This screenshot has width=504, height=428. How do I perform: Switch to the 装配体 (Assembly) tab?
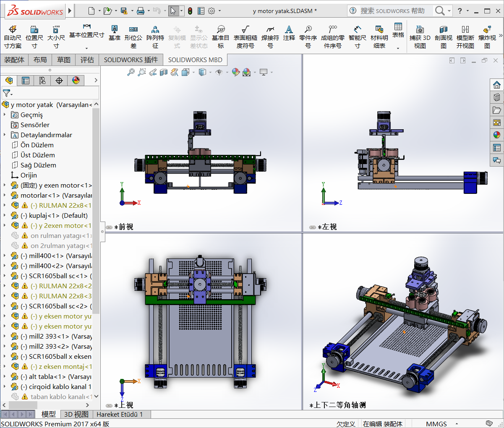[x=14, y=60]
